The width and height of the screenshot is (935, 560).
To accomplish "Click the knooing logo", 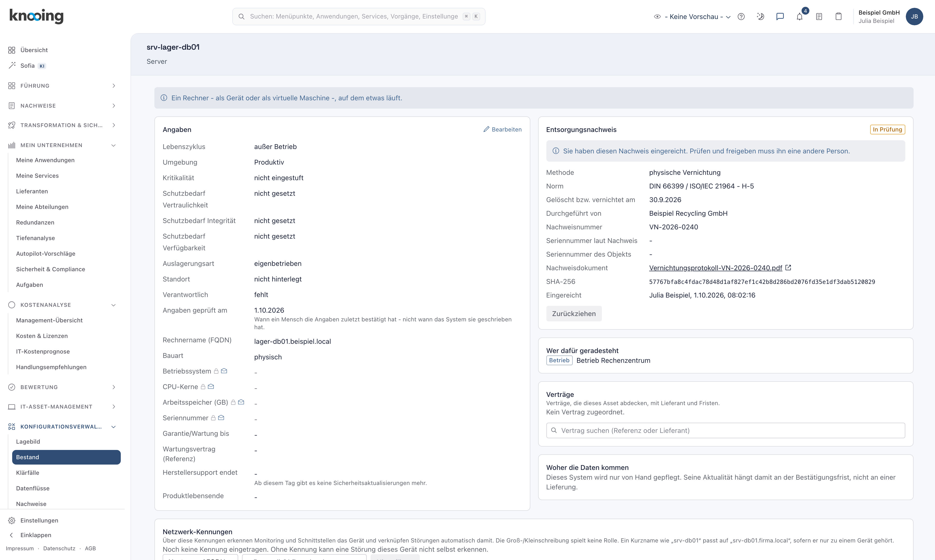I will click(36, 16).
